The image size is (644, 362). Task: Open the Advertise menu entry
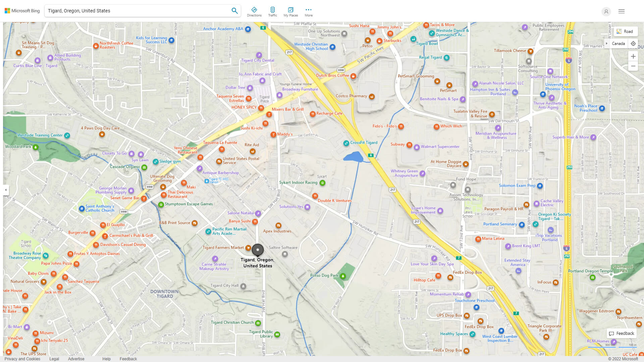[76, 359]
